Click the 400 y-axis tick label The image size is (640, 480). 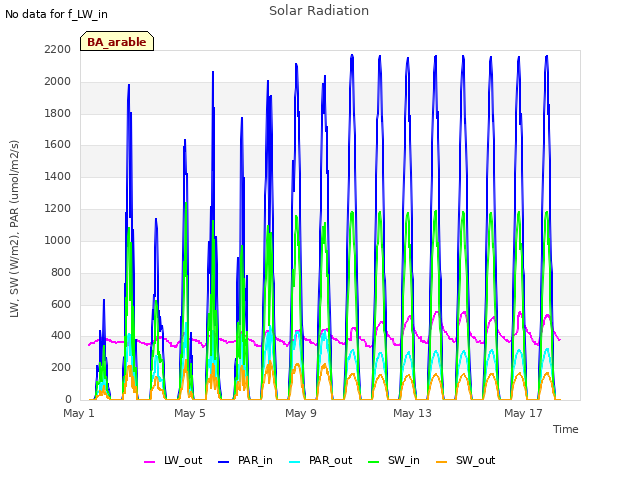click(x=61, y=336)
